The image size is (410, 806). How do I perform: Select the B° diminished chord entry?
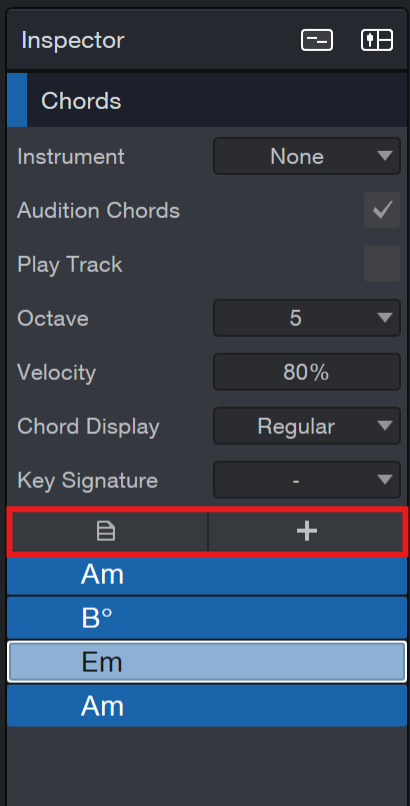coord(207,618)
